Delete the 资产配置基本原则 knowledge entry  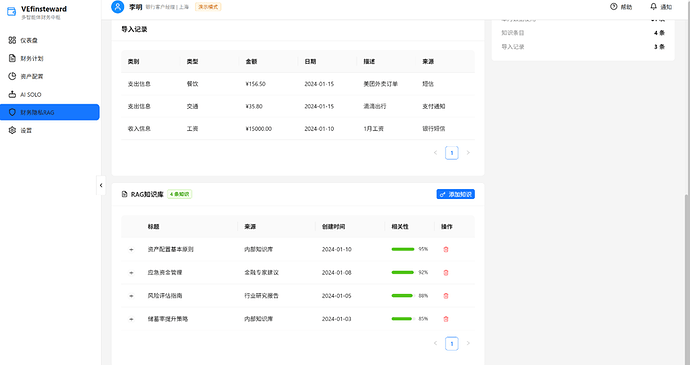click(446, 249)
